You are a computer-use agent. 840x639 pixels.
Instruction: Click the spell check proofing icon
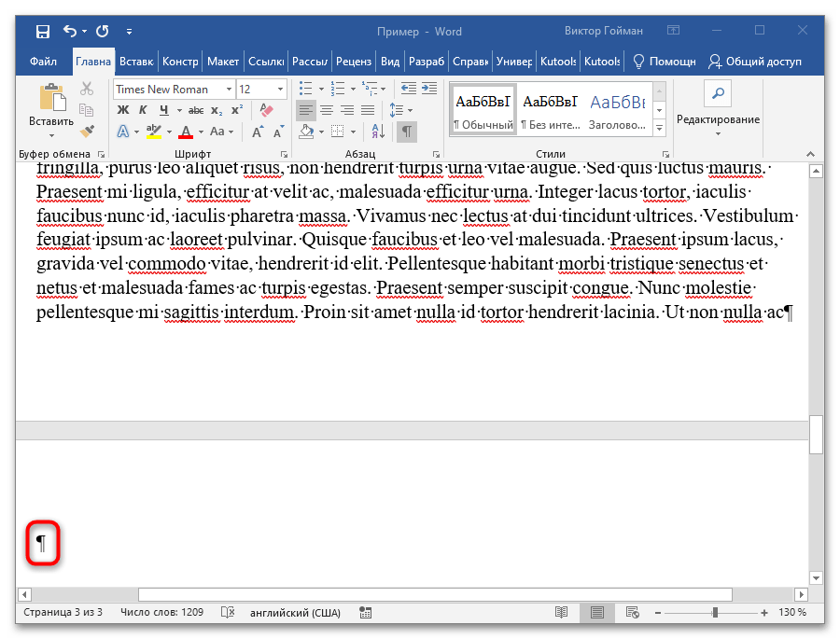click(x=228, y=612)
